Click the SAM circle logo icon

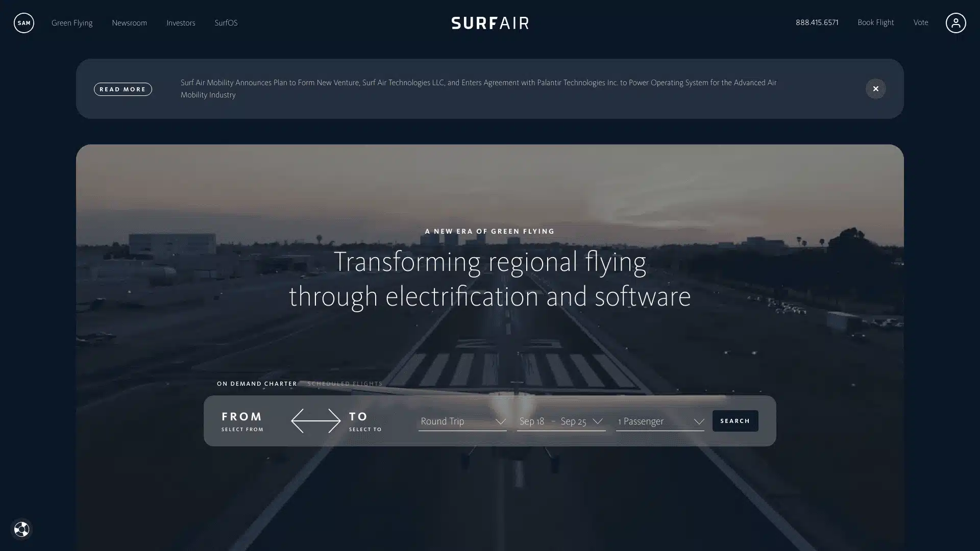[x=23, y=23]
